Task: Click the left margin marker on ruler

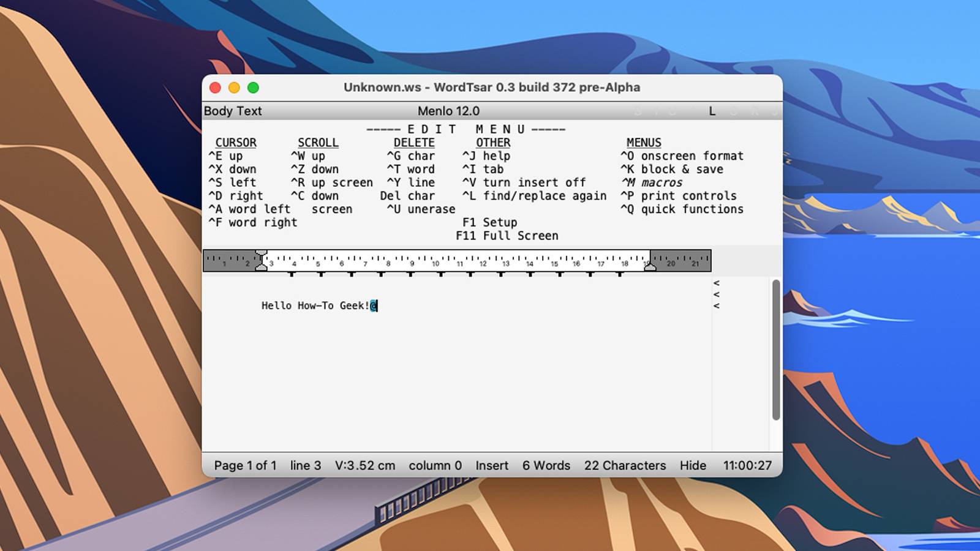Action: (262, 260)
